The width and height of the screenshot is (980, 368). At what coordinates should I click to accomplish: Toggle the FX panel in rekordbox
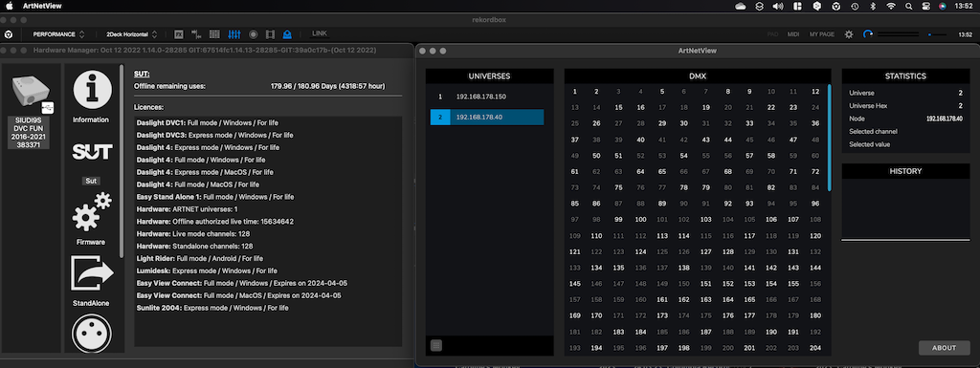pyautogui.click(x=179, y=34)
